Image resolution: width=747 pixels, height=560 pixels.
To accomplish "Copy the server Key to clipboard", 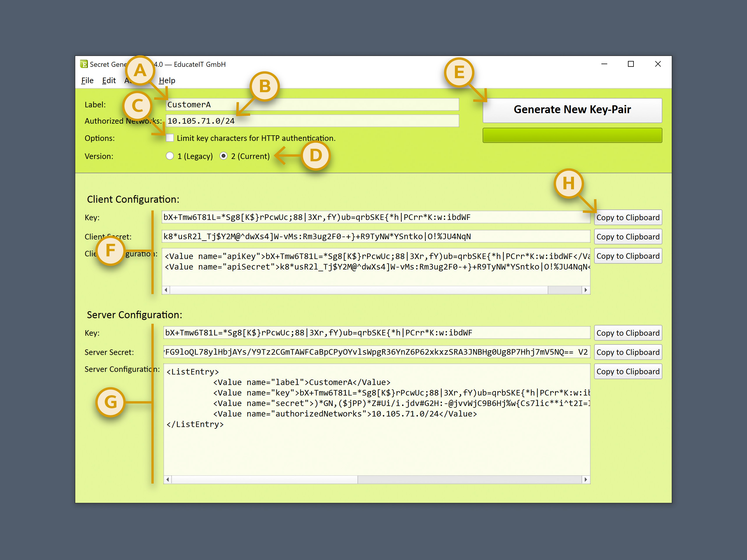I will tap(628, 333).
